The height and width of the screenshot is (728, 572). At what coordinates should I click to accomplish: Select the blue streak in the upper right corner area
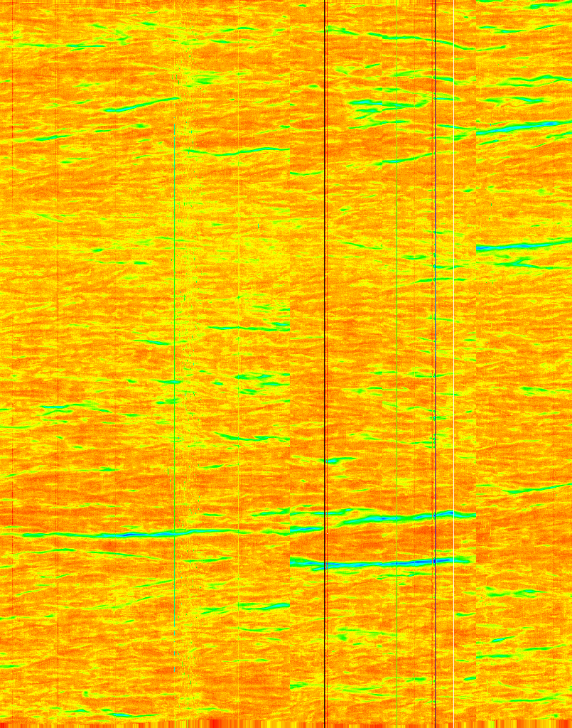pyautogui.click(x=526, y=127)
